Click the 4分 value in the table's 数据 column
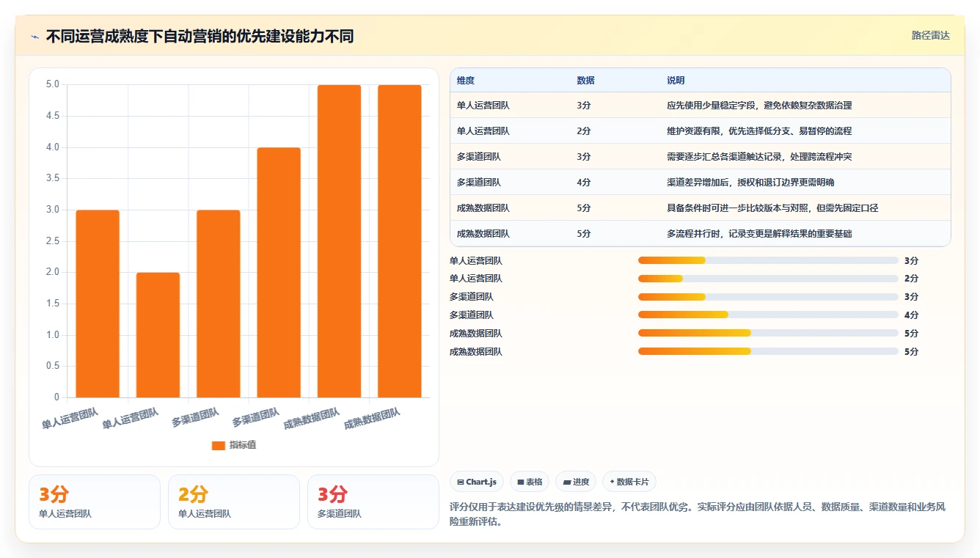The width and height of the screenshot is (980, 558). tap(584, 183)
